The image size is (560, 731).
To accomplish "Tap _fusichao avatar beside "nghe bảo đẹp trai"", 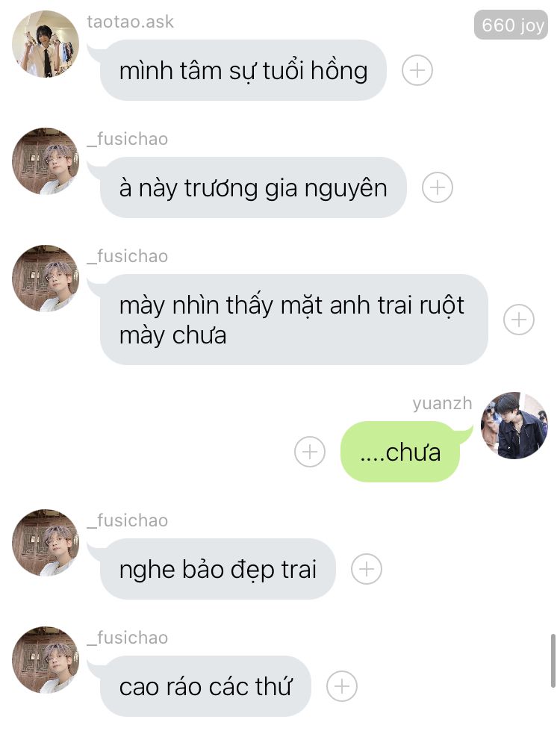I will pos(46,543).
